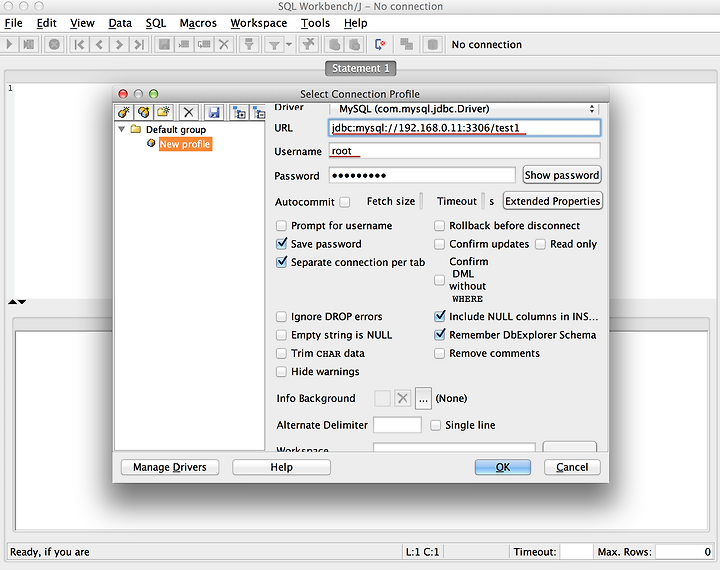Image resolution: width=720 pixels, height=570 pixels.
Task: Enable Confirm DML without WHERE checkbox
Action: tap(439, 280)
